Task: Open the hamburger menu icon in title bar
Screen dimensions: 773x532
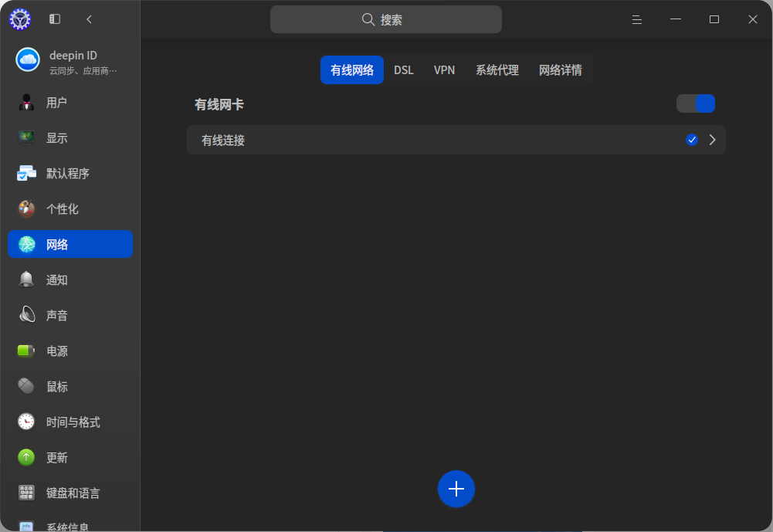Action: (637, 19)
